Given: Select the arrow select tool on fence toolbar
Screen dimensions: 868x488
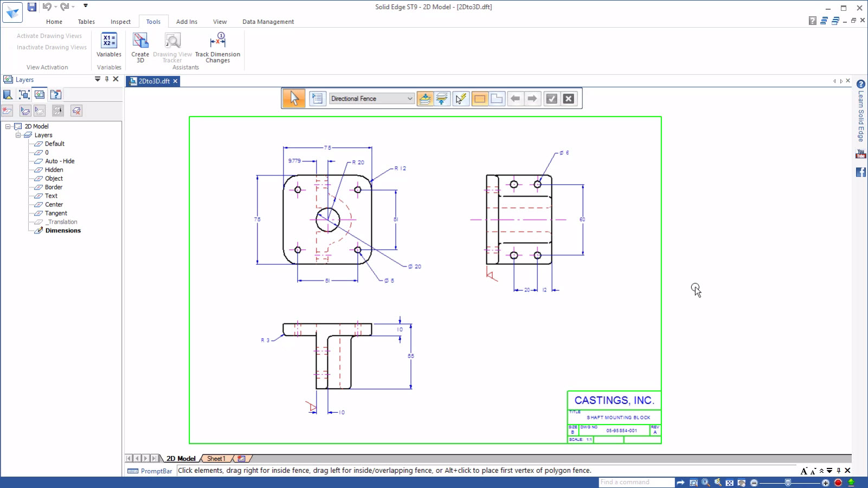Looking at the screenshot, I should (293, 98).
